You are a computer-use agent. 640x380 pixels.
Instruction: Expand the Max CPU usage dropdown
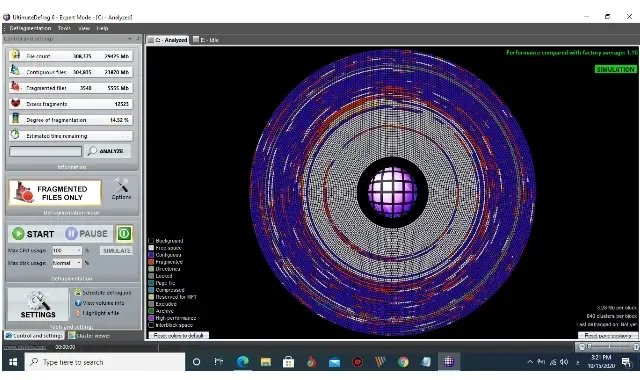(x=79, y=250)
